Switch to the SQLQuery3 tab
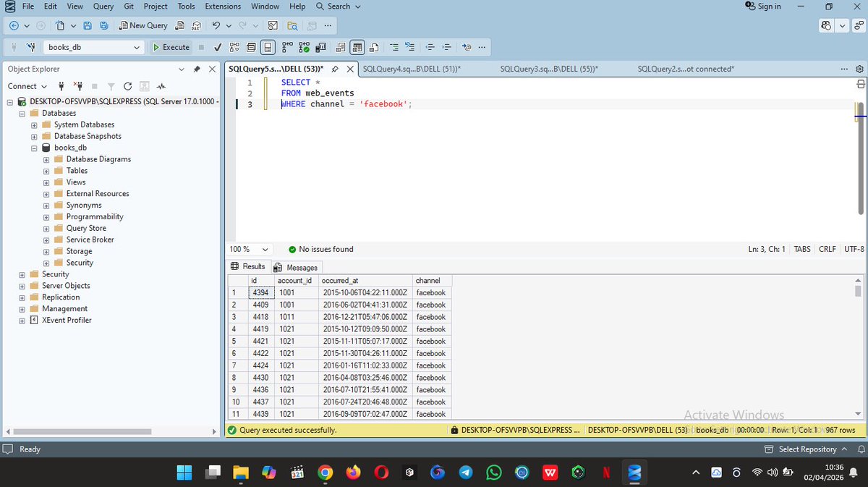 pos(549,69)
